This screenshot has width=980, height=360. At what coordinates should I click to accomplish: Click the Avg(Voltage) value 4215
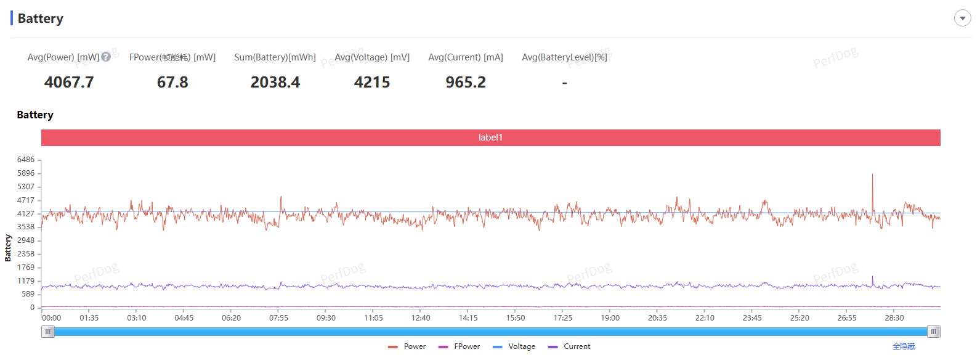pyautogui.click(x=371, y=82)
